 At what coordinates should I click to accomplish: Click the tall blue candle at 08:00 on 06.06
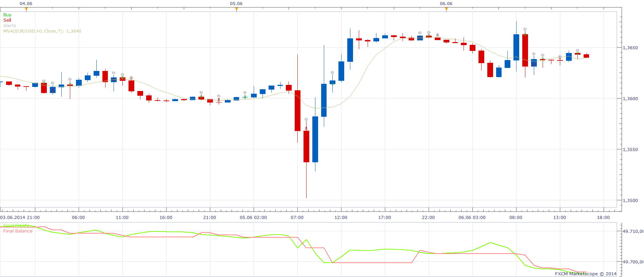pos(516,47)
